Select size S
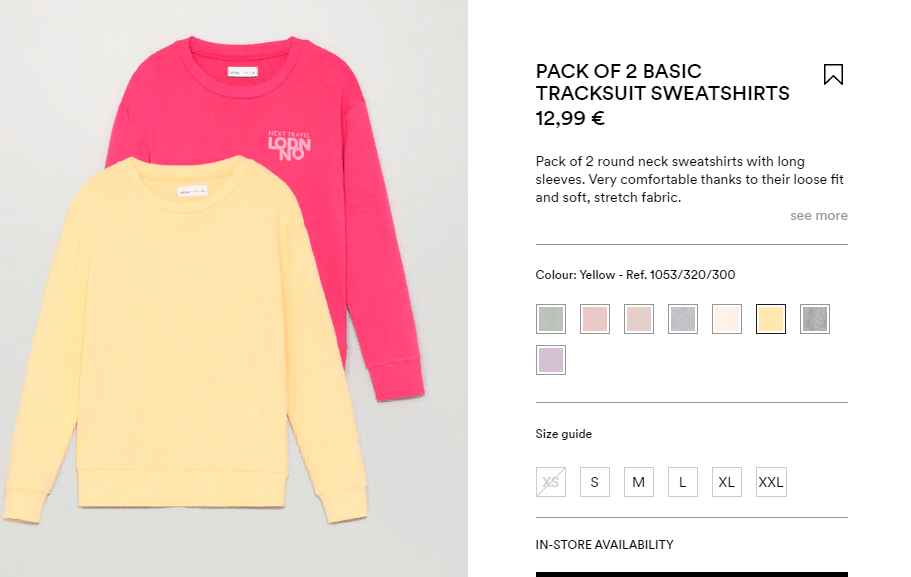Image resolution: width=911 pixels, height=577 pixels. click(x=595, y=482)
